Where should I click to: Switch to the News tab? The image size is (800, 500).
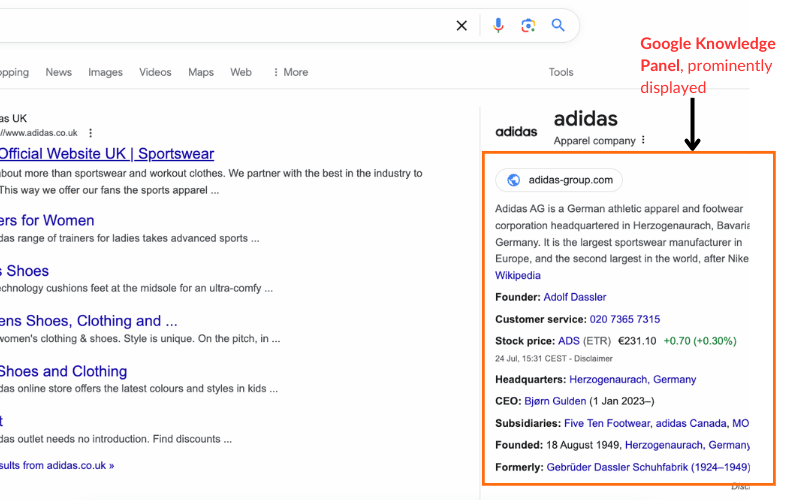59,72
